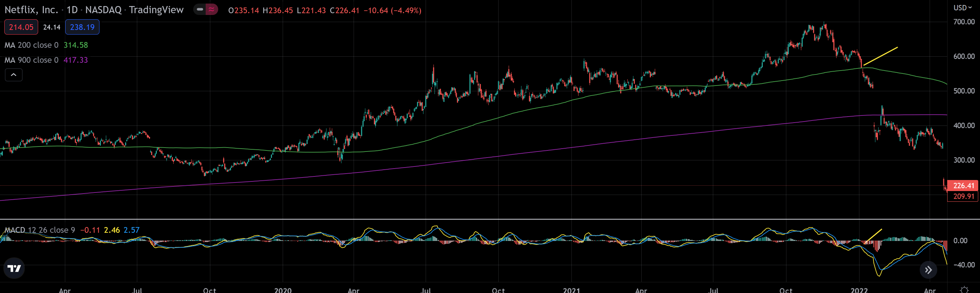The image size is (980, 293).
Task: Click the 700.00 price axis label
Action: click(x=964, y=22)
